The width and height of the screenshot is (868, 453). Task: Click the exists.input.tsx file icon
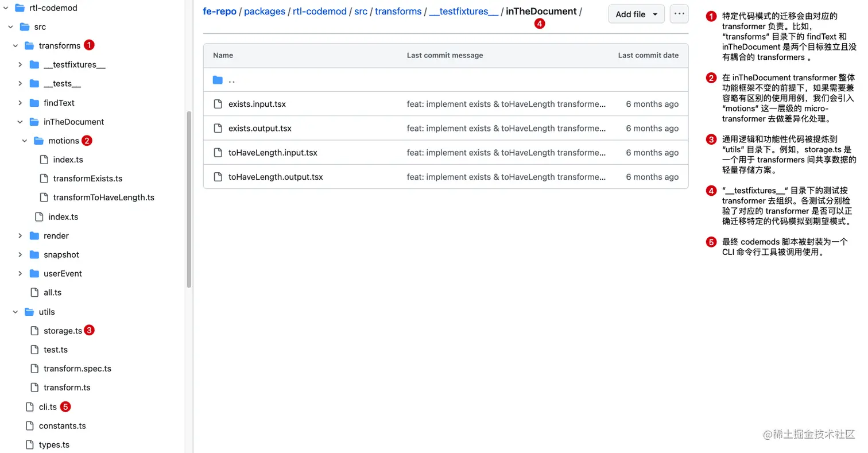[x=218, y=104]
